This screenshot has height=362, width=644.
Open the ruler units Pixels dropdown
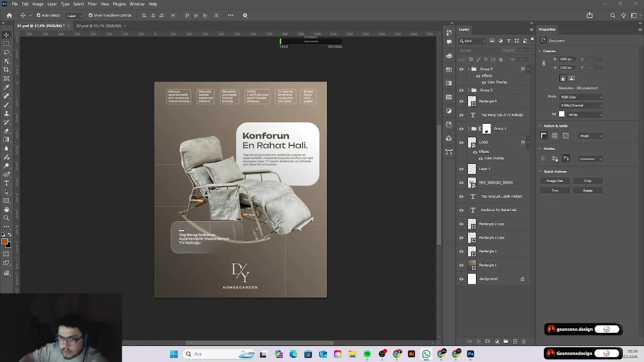(x=591, y=136)
